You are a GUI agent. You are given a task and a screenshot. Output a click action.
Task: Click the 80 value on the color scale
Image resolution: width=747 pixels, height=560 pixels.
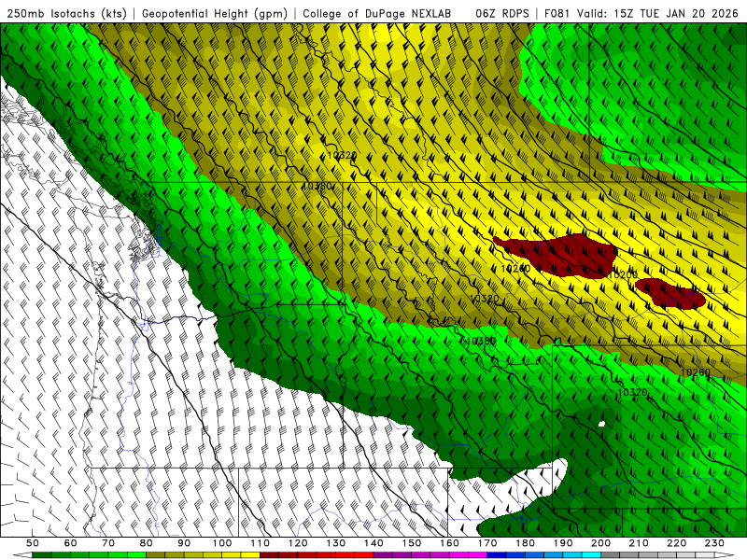(x=147, y=543)
